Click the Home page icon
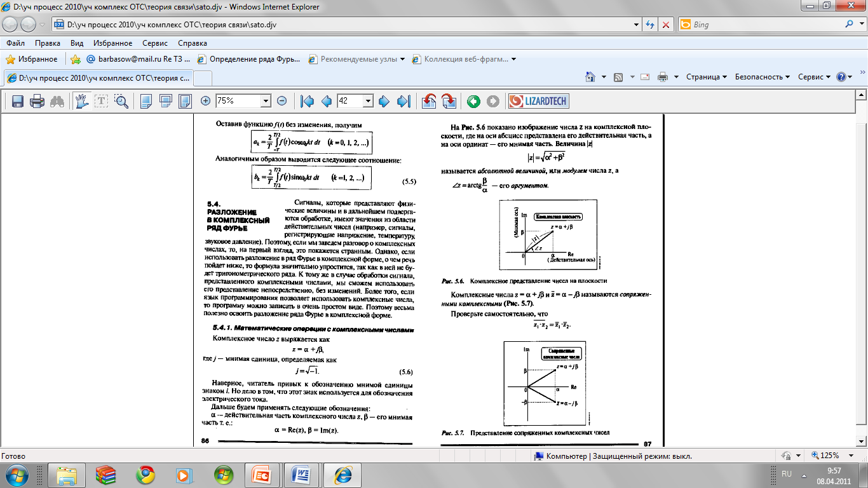This screenshot has width=868, height=488. (590, 77)
